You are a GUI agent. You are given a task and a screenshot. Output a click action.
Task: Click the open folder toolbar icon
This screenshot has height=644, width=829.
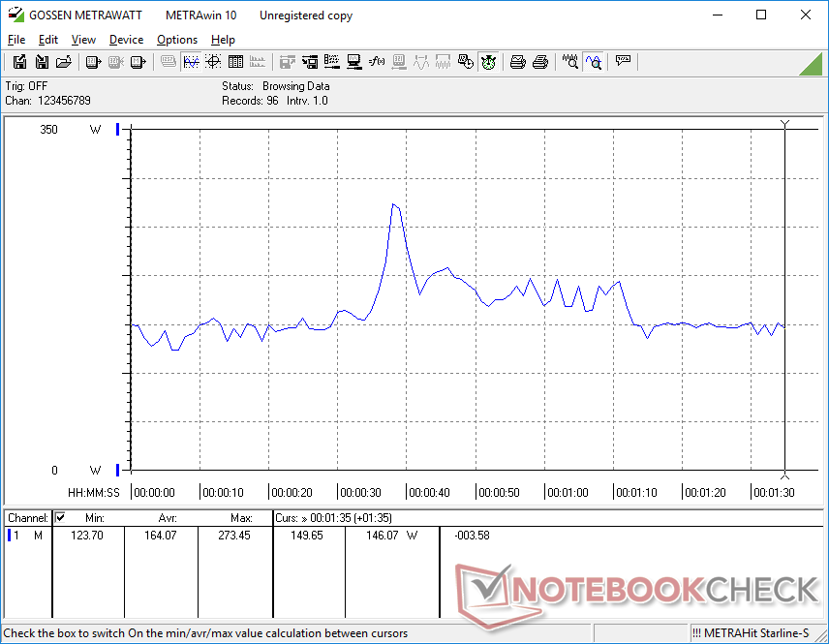tap(64, 62)
